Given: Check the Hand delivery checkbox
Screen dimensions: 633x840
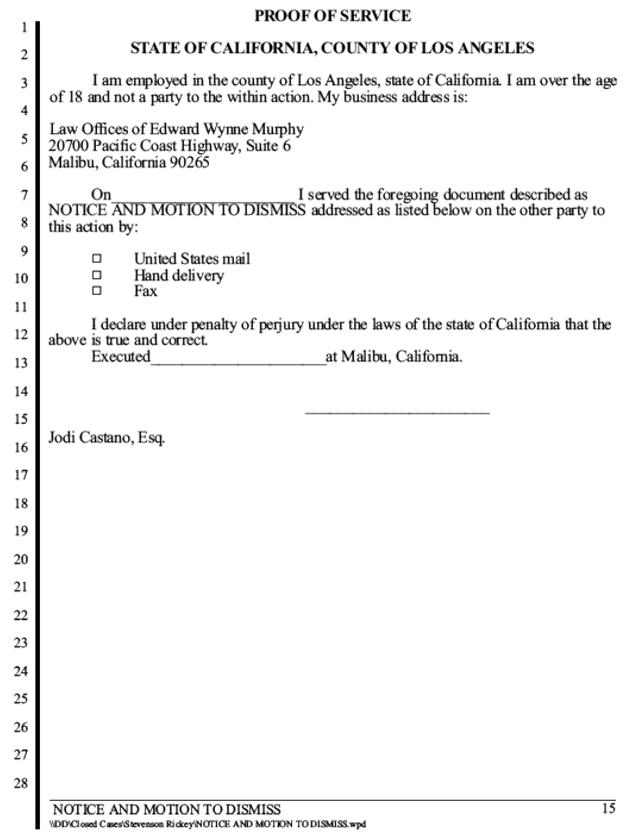Looking at the screenshot, I should click(x=97, y=275).
